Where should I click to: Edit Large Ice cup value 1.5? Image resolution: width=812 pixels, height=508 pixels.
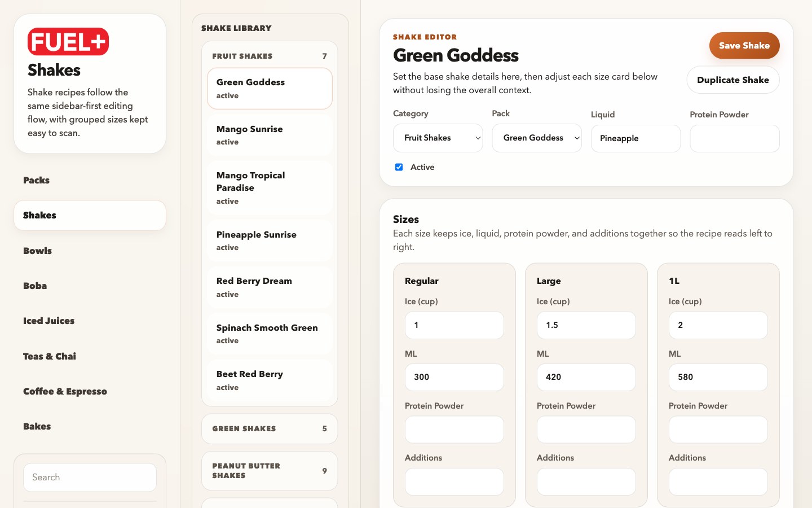point(586,325)
